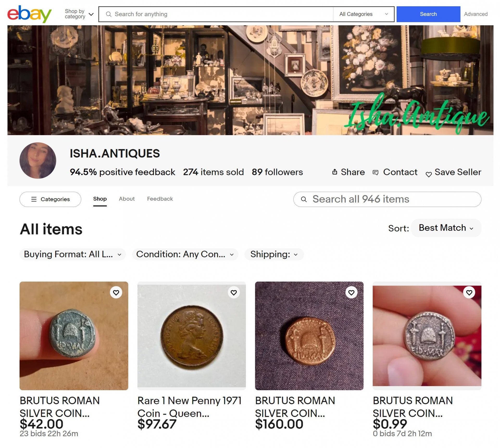
Task: Click the eBay logo
Action: (29, 14)
